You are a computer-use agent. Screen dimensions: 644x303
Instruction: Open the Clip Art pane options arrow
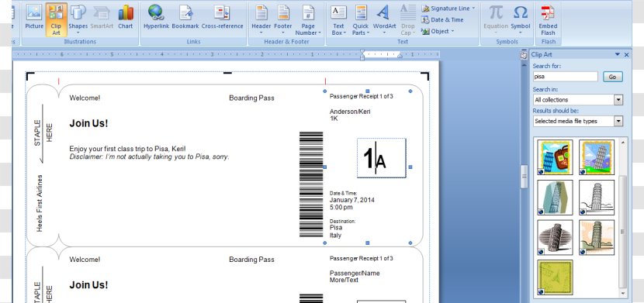pyautogui.click(x=618, y=54)
